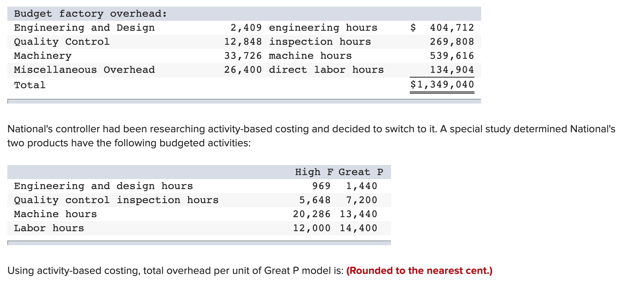644x302 pixels.
Task: Select the Machinery row label
Action: coord(42,55)
